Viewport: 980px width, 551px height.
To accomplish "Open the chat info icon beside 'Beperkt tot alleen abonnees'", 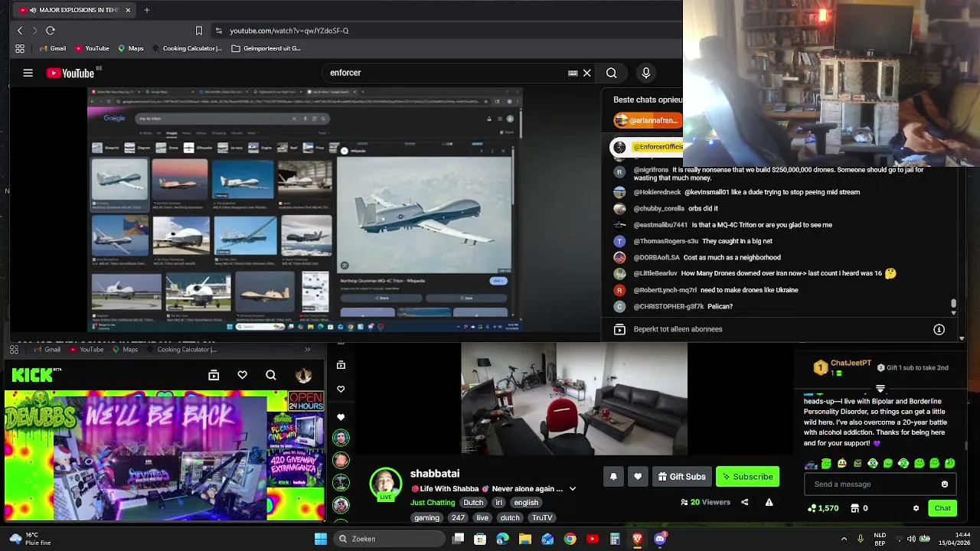I will tap(939, 329).
